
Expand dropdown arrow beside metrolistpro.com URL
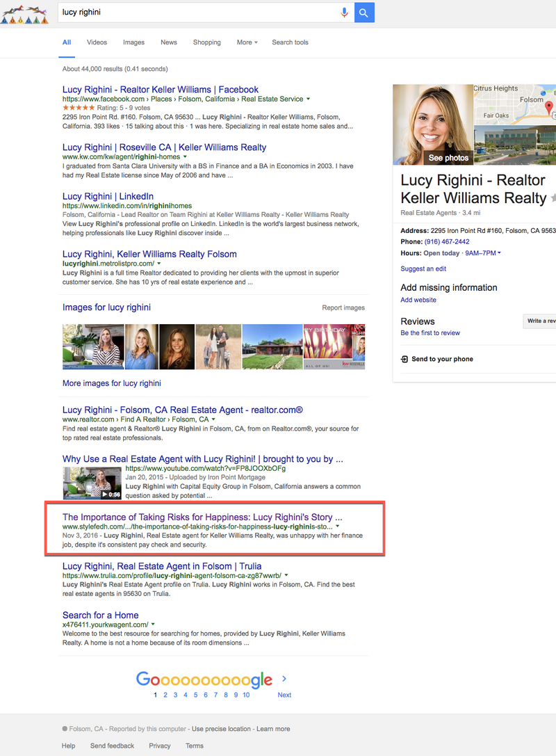[159, 264]
